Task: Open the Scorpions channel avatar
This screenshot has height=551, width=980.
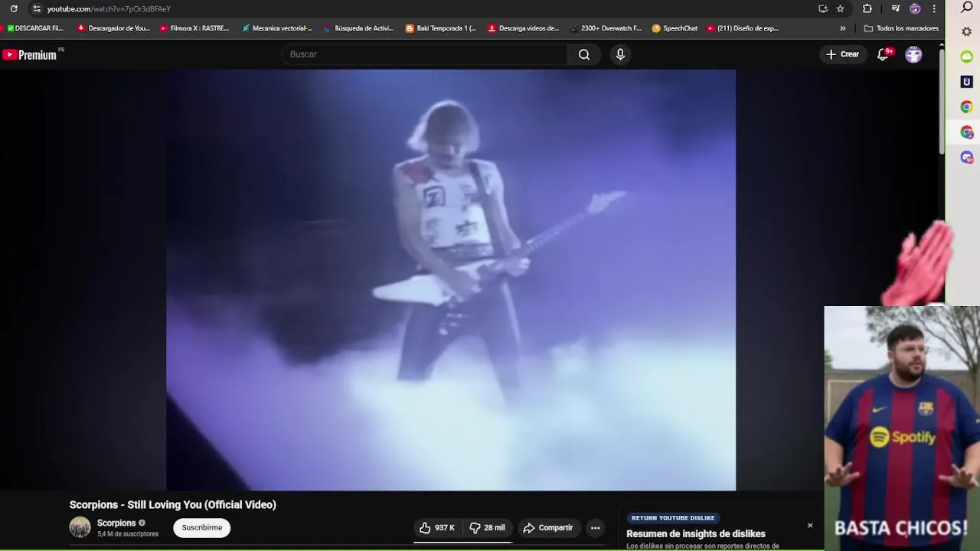Action: (80, 527)
